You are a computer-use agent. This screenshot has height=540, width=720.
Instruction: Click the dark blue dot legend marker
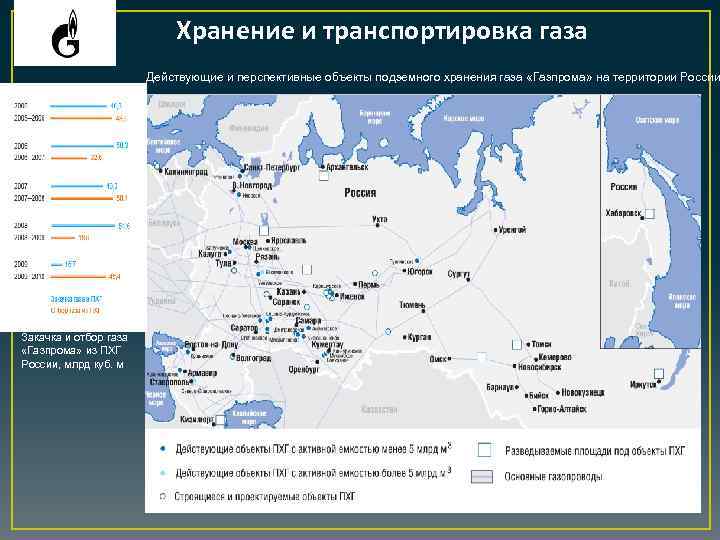point(163,449)
